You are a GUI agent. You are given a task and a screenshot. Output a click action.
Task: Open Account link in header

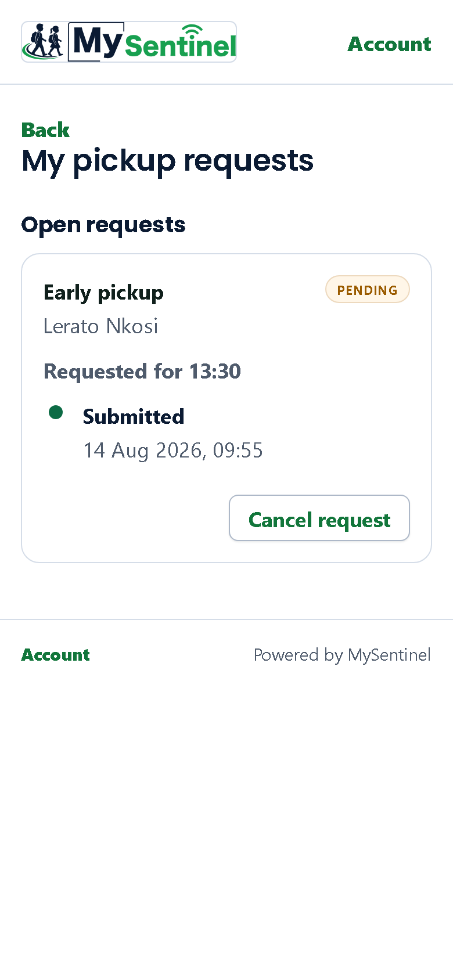tap(389, 44)
